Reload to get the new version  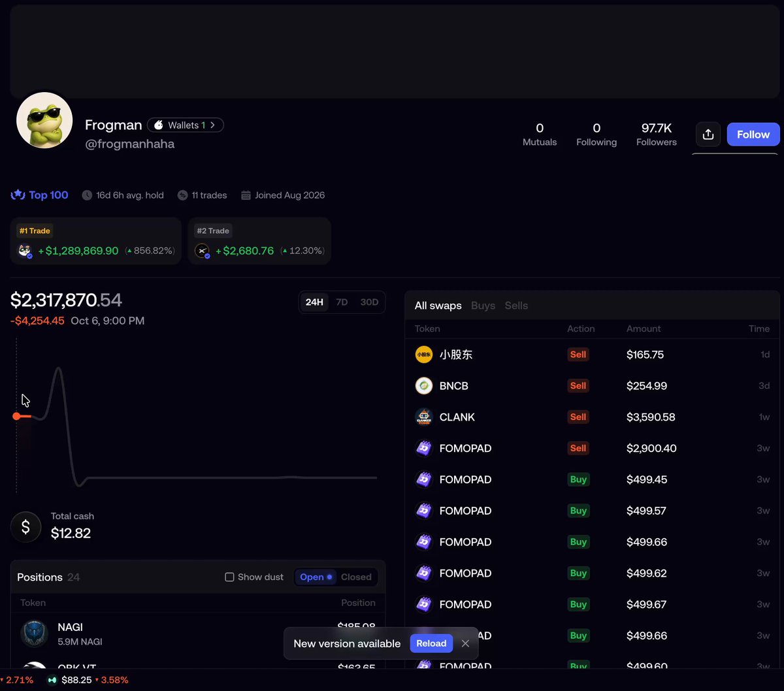tap(431, 643)
